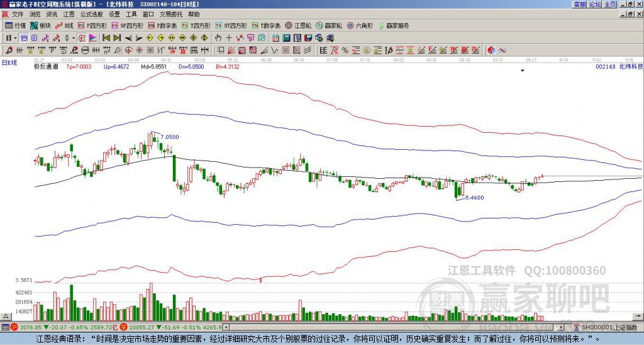
Task: Open the 浏览 menu
Action: coord(35,14)
